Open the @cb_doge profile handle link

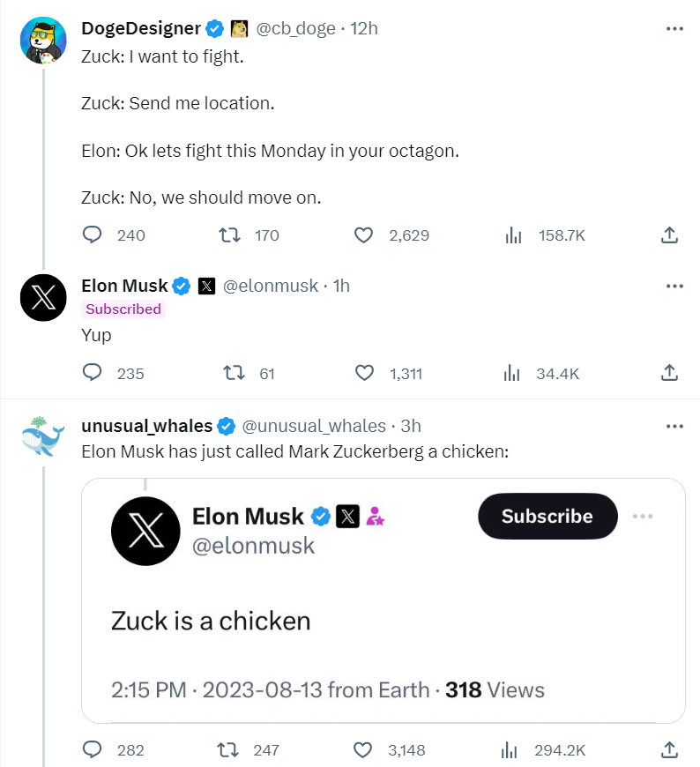click(x=295, y=29)
